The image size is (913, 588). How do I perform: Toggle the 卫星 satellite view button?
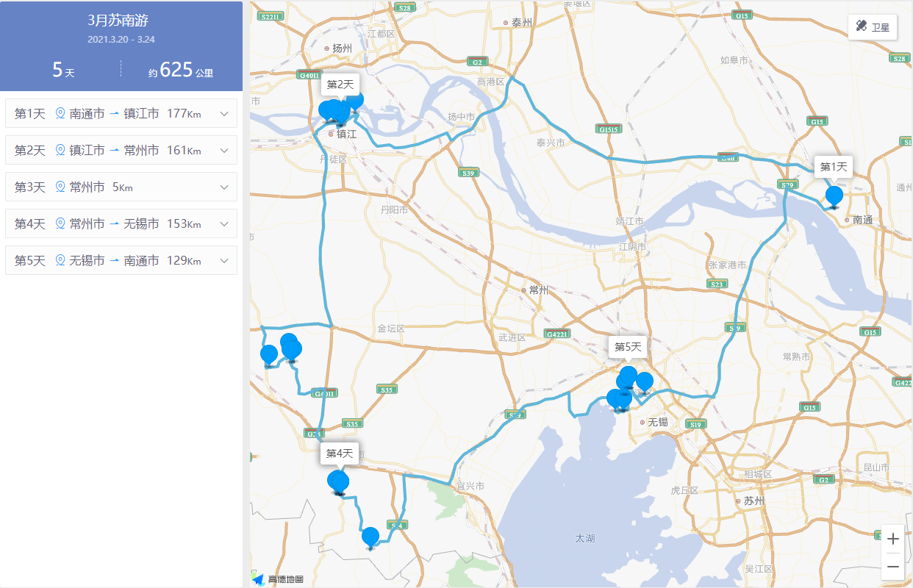pyautogui.click(x=872, y=27)
